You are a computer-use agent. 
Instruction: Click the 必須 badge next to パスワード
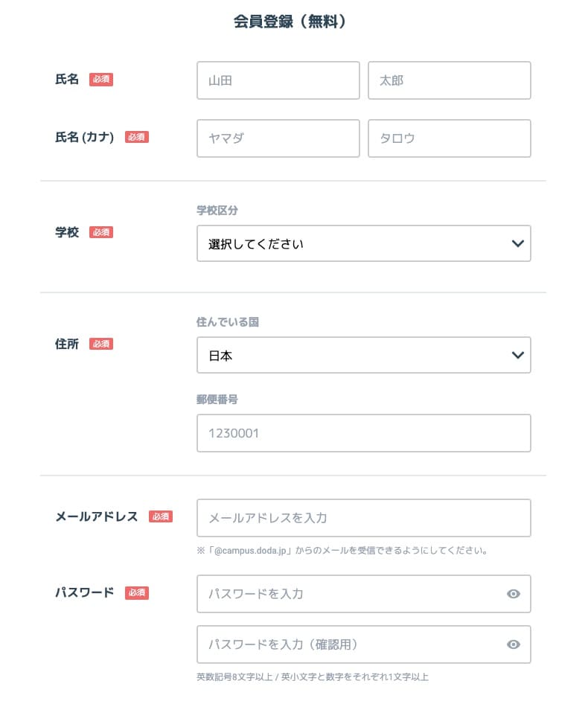pyautogui.click(x=136, y=593)
